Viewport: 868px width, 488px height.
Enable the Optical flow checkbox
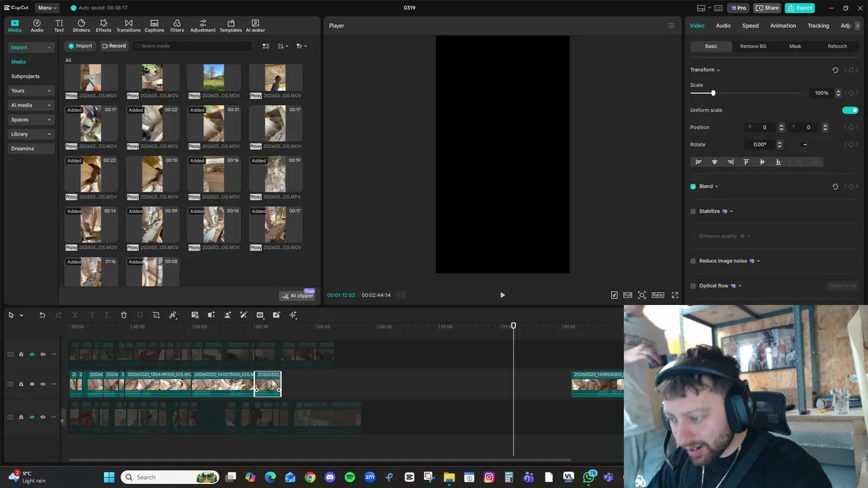pyautogui.click(x=693, y=286)
